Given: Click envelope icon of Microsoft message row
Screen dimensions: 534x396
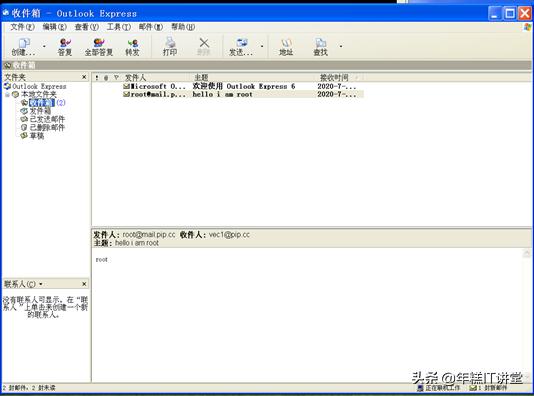Looking at the screenshot, I should coord(126,86).
